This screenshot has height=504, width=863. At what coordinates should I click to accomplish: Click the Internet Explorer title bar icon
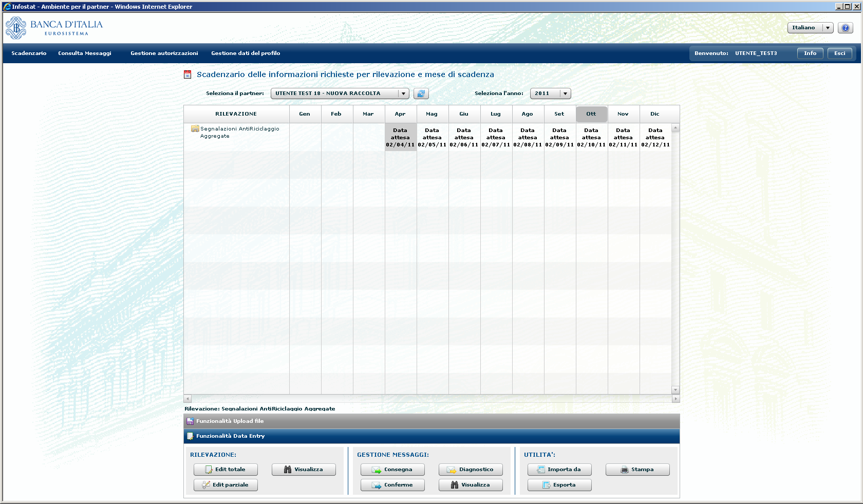[7, 7]
